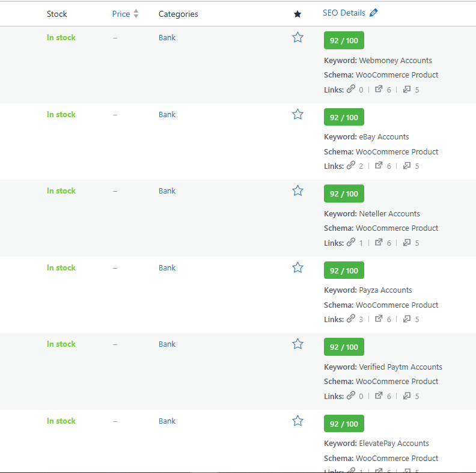Image resolution: width=476 pixels, height=473 pixels.
Task: Toggle featured star for Neteller Accounts product
Action: click(x=297, y=191)
